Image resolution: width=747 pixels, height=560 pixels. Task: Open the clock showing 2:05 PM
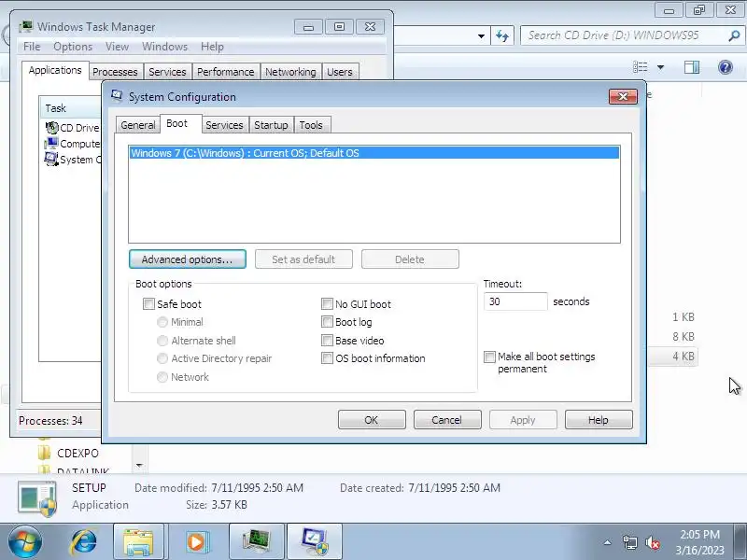(x=699, y=542)
